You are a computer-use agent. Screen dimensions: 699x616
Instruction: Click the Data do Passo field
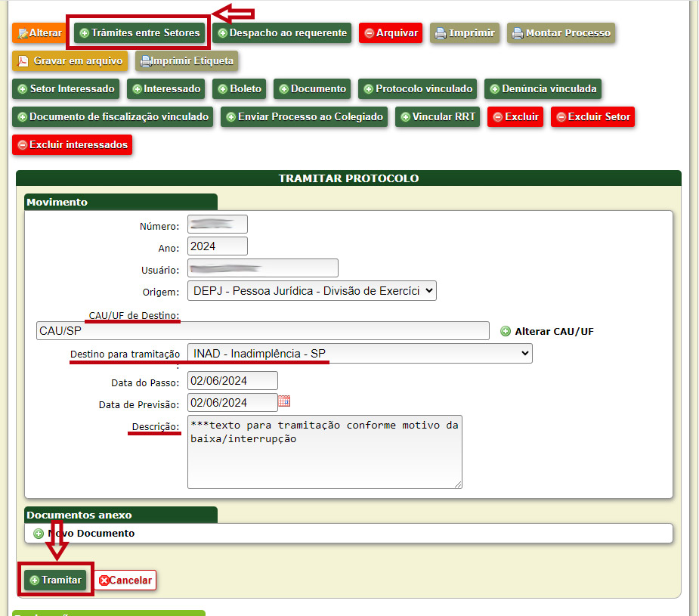point(232,381)
